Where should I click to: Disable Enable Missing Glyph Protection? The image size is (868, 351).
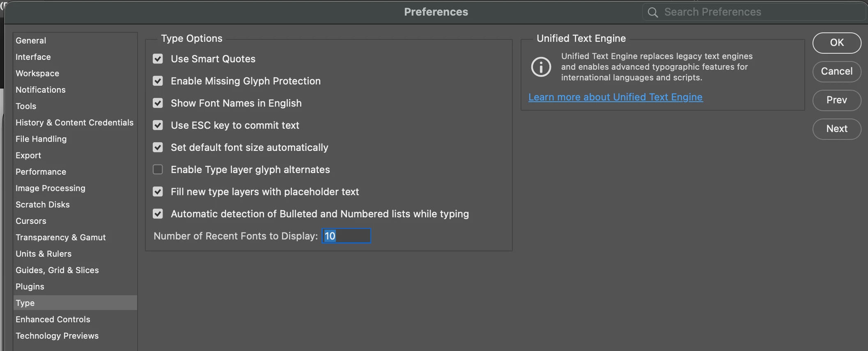[158, 81]
